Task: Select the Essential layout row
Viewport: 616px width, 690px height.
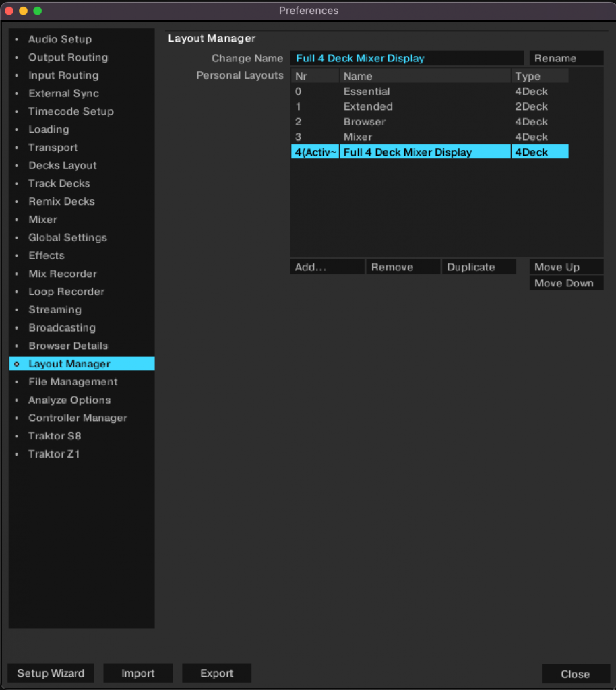Action: [429, 92]
